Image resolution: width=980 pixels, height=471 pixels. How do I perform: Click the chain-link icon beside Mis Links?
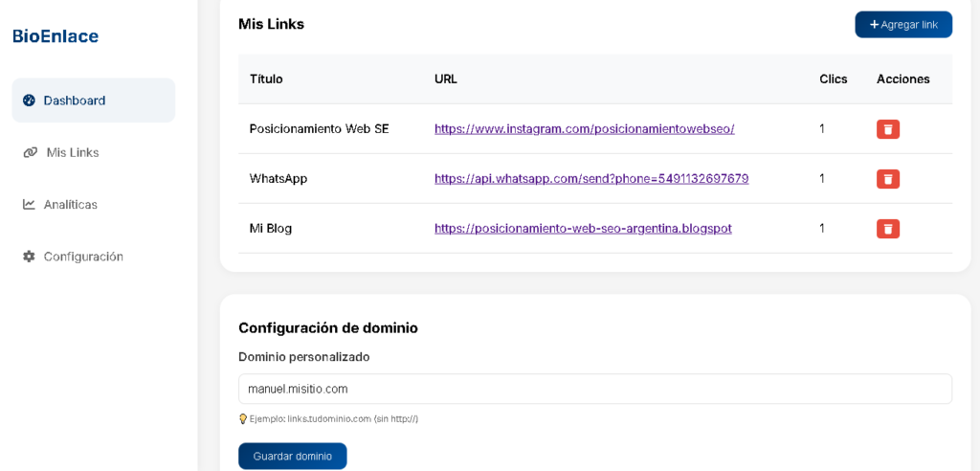(30, 152)
